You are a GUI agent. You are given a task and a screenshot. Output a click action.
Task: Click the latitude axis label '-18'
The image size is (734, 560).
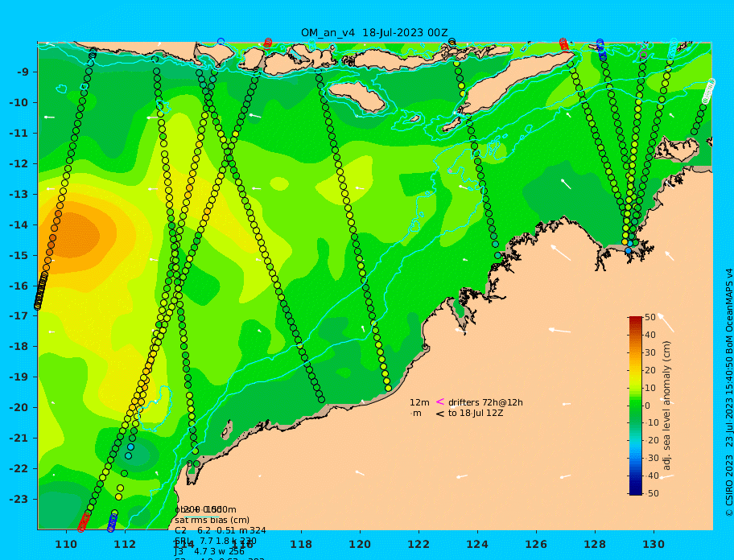click(x=19, y=347)
